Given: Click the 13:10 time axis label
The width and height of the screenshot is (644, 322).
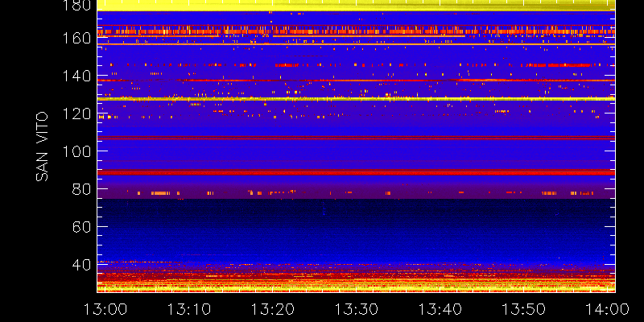Looking at the screenshot, I should point(189,309).
